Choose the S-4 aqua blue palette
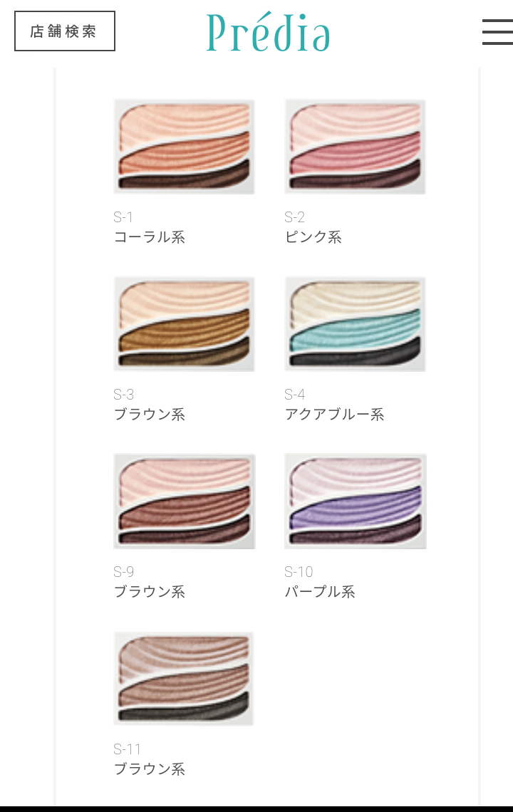Image resolution: width=513 pixels, height=812 pixels. pos(355,324)
